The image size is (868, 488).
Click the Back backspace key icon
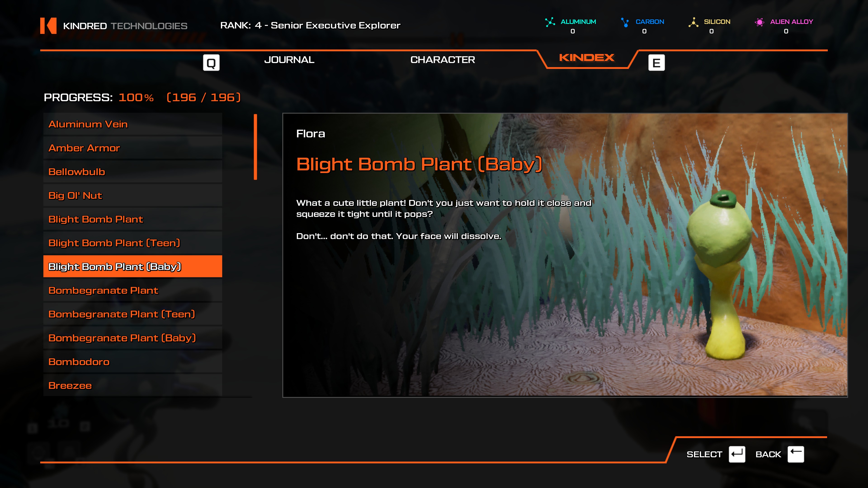coord(796,454)
